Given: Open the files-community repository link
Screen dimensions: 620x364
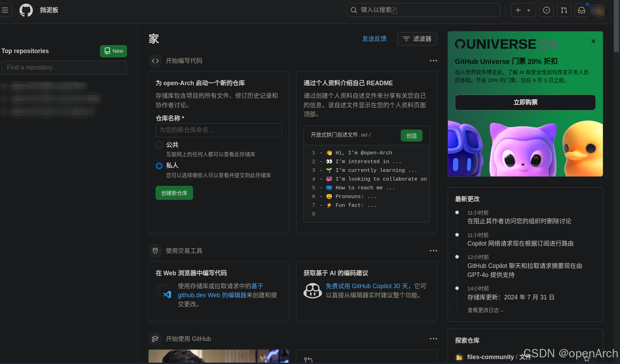Looking at the screenshot, I should [499, 357].
